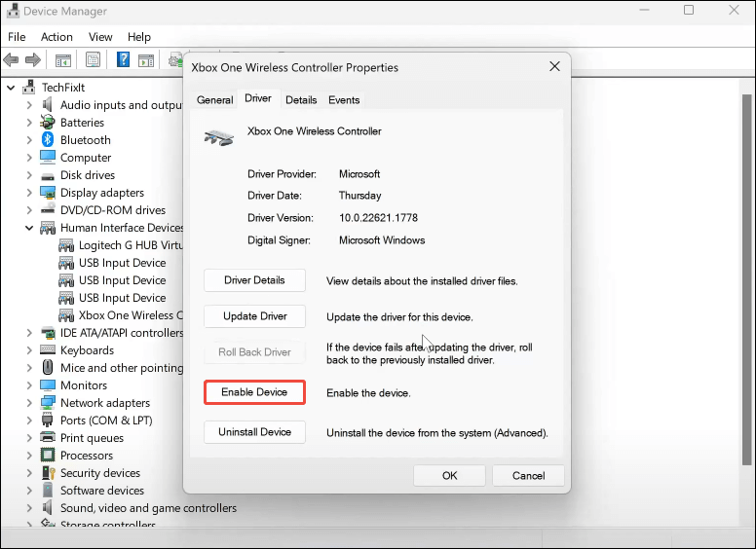Image resolution: width=756 pixels, height=549 pixels.
Task: Open the File menu
Action: pyautogui.click(x=17, y=37)
